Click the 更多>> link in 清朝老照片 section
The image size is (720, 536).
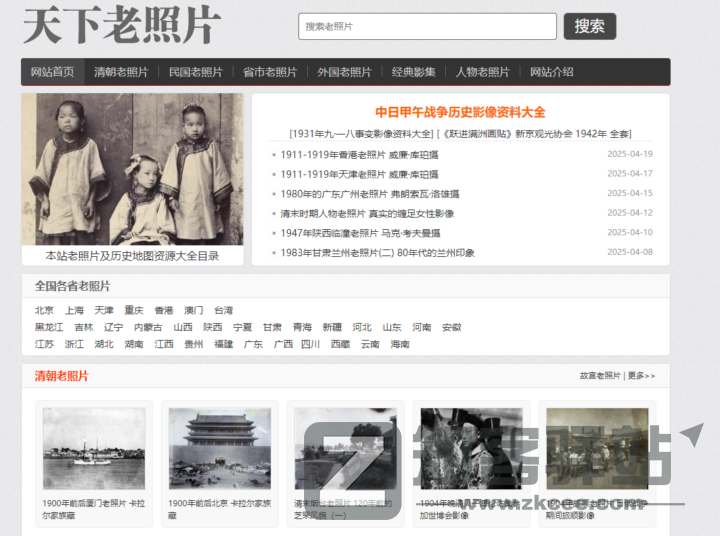click(642, 376)
